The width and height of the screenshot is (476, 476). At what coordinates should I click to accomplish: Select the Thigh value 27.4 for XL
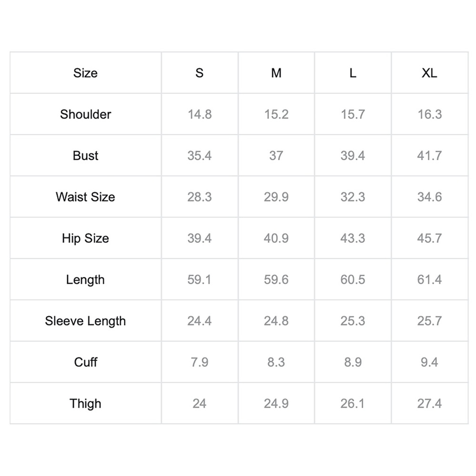tap(429, 404)
